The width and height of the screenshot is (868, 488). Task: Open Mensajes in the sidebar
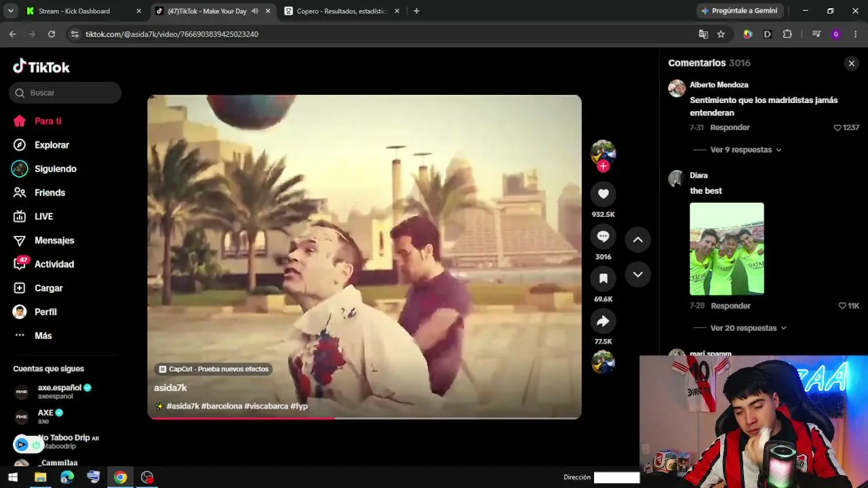(44, 241)
